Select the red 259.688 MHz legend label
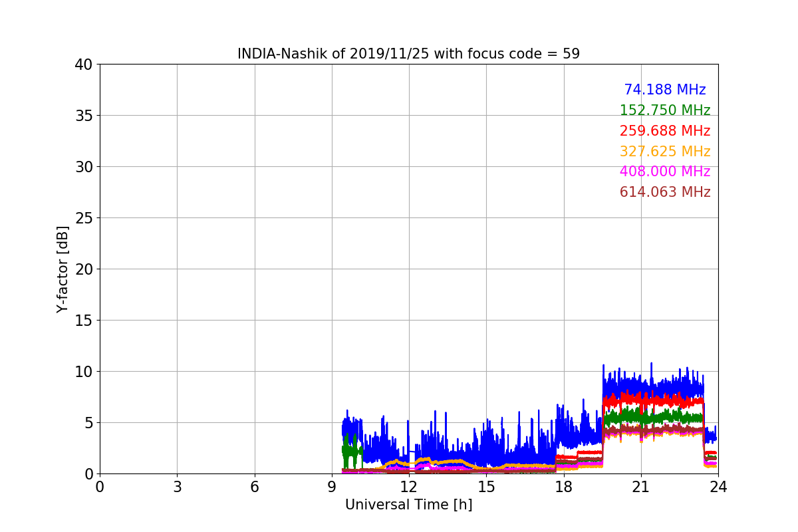 pyautogui.click(x=665, y=131)
